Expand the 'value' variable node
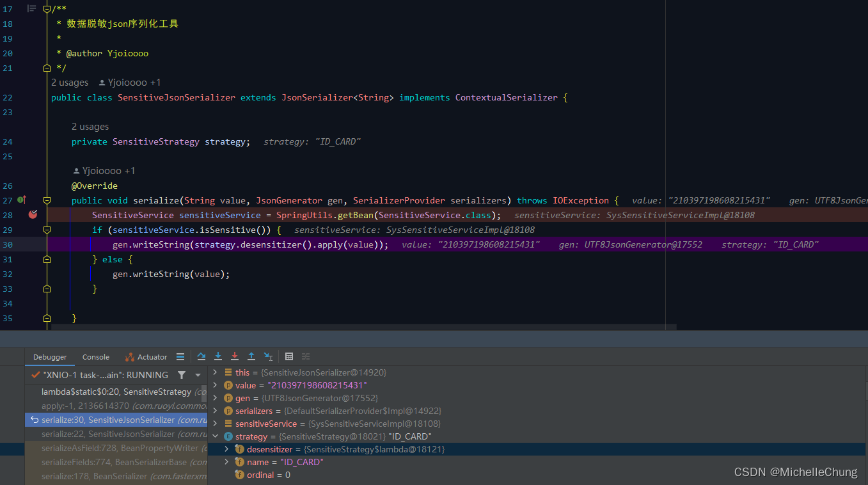 pyautogui.click(x=215, y=385)
